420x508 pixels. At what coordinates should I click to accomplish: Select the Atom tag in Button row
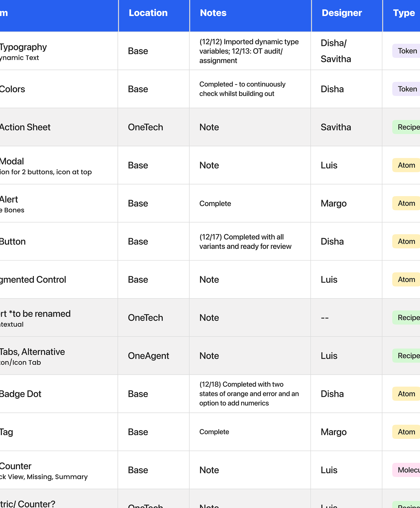(406, 242)
